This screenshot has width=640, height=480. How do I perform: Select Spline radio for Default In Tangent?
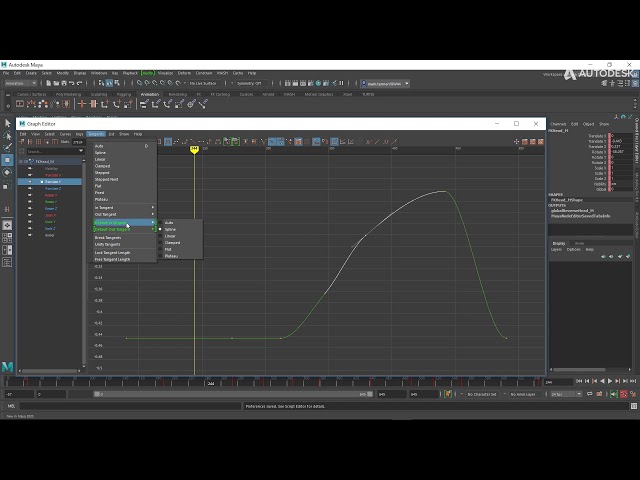click(x=160, y=229)
